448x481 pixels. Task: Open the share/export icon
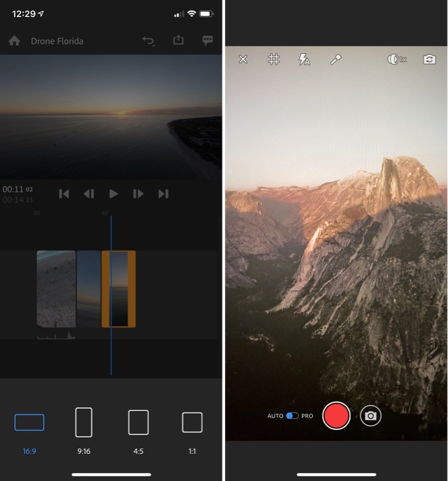pos(178,40)
